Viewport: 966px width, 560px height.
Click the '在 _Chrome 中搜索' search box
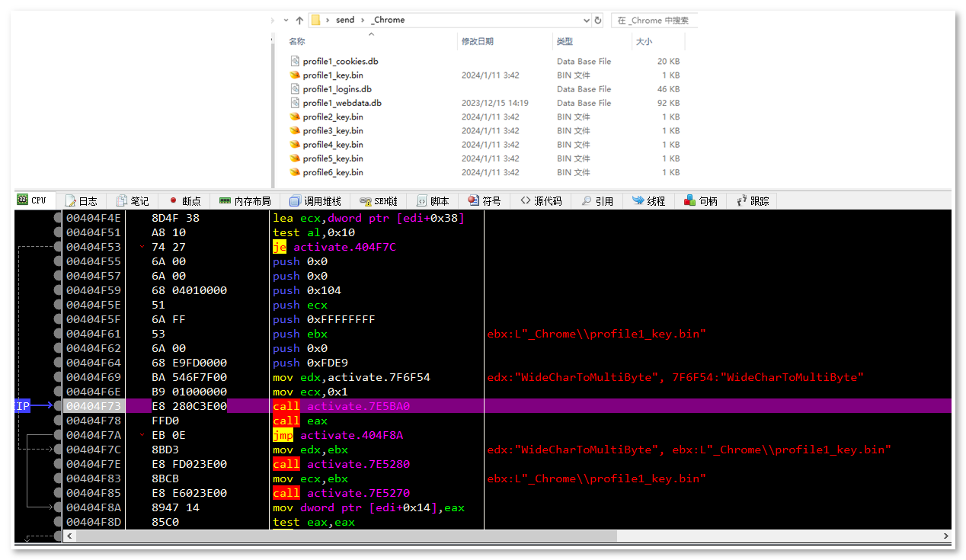pos(654,21)
